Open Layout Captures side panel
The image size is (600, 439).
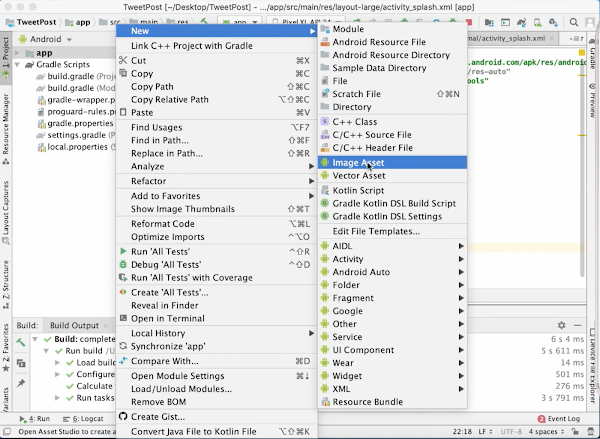(x=6, y=212)
